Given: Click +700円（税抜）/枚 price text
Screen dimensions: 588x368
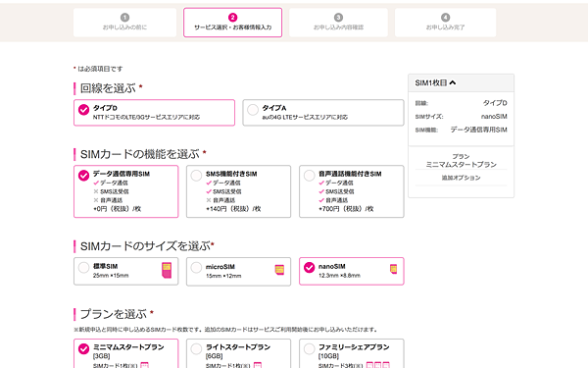Looking at the screenshot, I should pyautogui.click(x=346, y=209).
